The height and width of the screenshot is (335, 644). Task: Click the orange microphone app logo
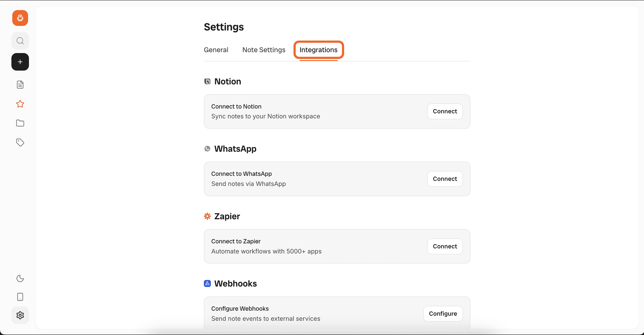pyautogui.click(x=20, y=18)
